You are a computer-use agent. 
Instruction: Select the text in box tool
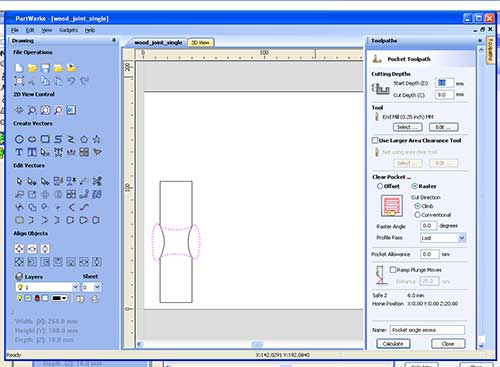(x=32, y=152)
